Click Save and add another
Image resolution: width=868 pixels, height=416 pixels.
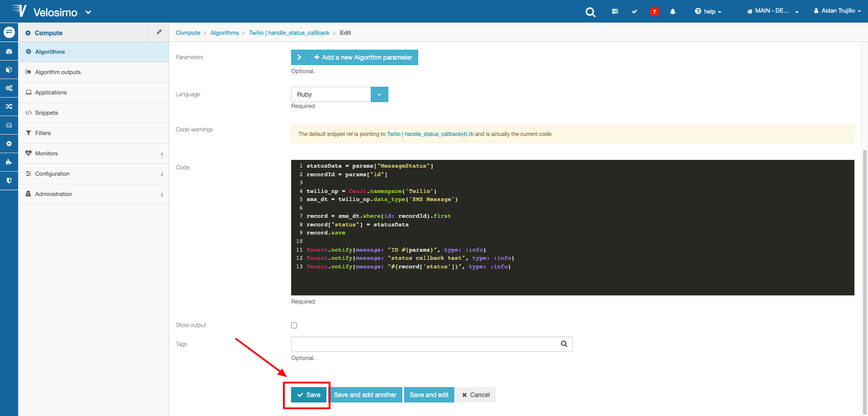tap(365, 395)
